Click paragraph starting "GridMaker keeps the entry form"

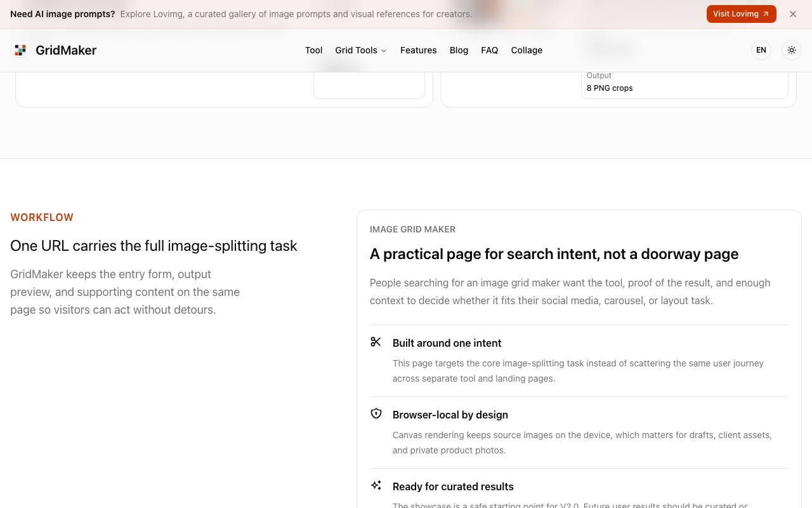125,292
